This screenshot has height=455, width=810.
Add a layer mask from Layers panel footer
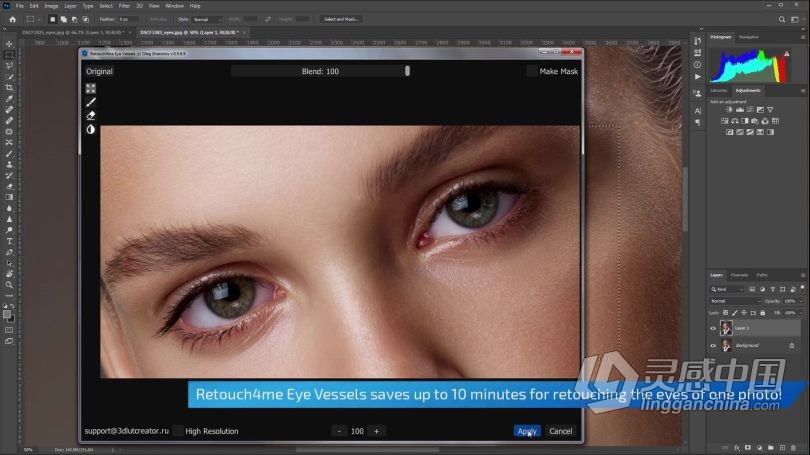tap(748, 448)
